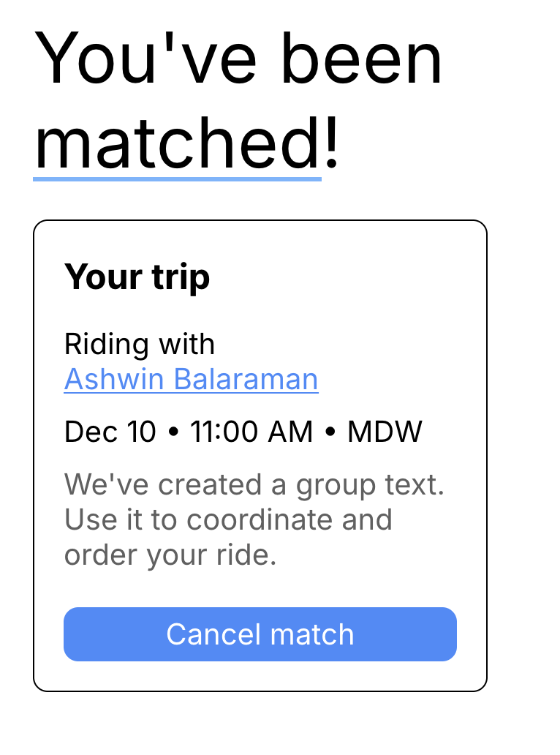Click the word "Cancel" on blue button
The image size is (560, 755).
(209, 634)
